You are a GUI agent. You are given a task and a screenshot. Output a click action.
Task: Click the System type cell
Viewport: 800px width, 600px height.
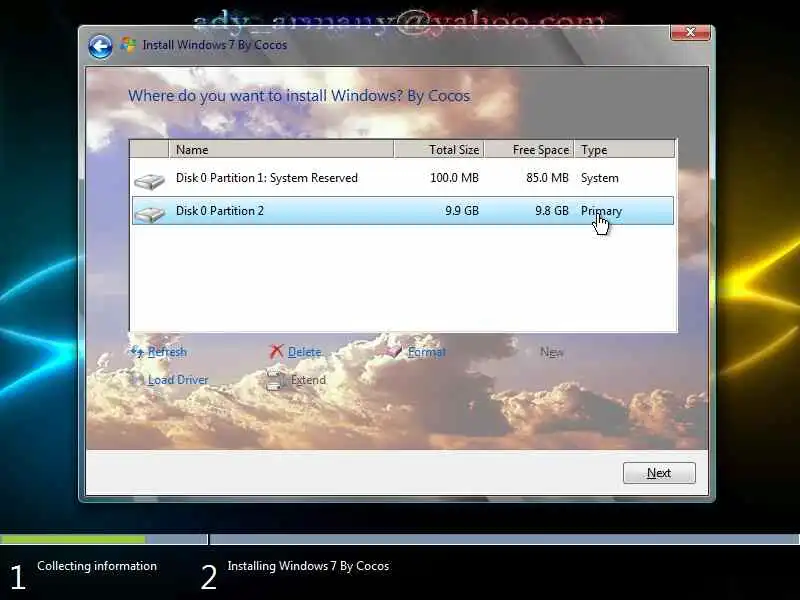(599, 178)
